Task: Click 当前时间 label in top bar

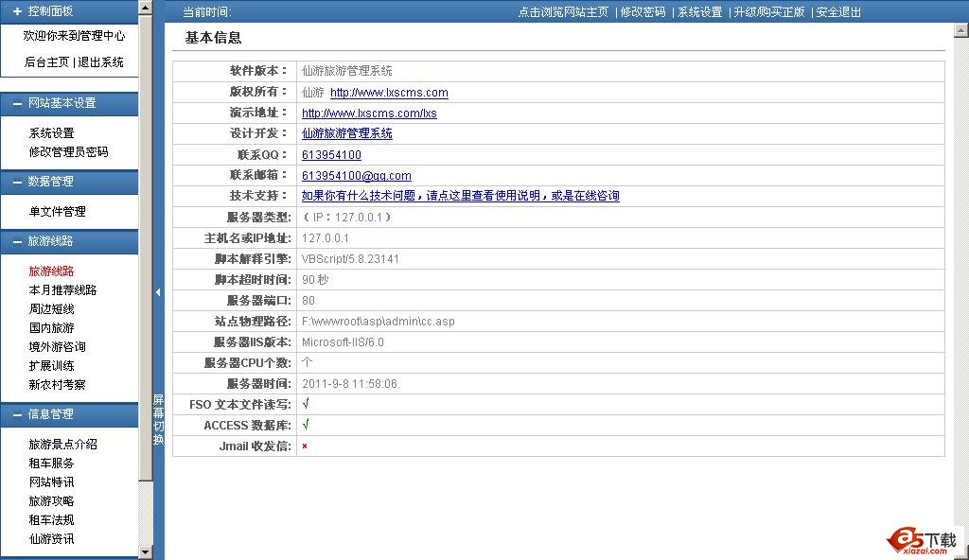Action: click(x=207, y=12)
